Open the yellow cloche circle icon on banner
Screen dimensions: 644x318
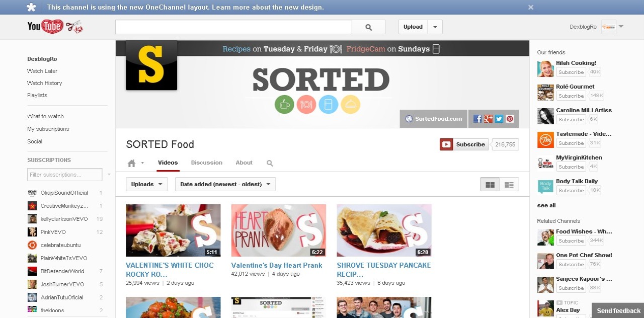click(351, 104)
